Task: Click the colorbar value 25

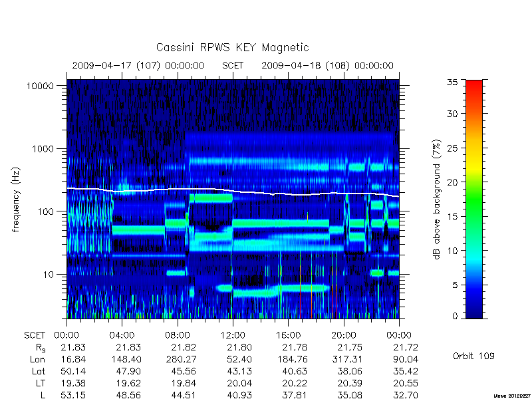Action: coord(452,148)
